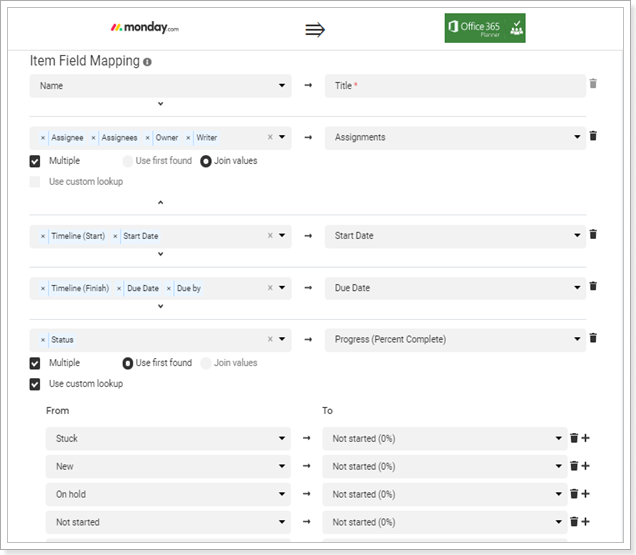Viewport: 636px width, 555px height.
Task: Expand options below the Timeline (Start) row
Action: tap(161, 254)
